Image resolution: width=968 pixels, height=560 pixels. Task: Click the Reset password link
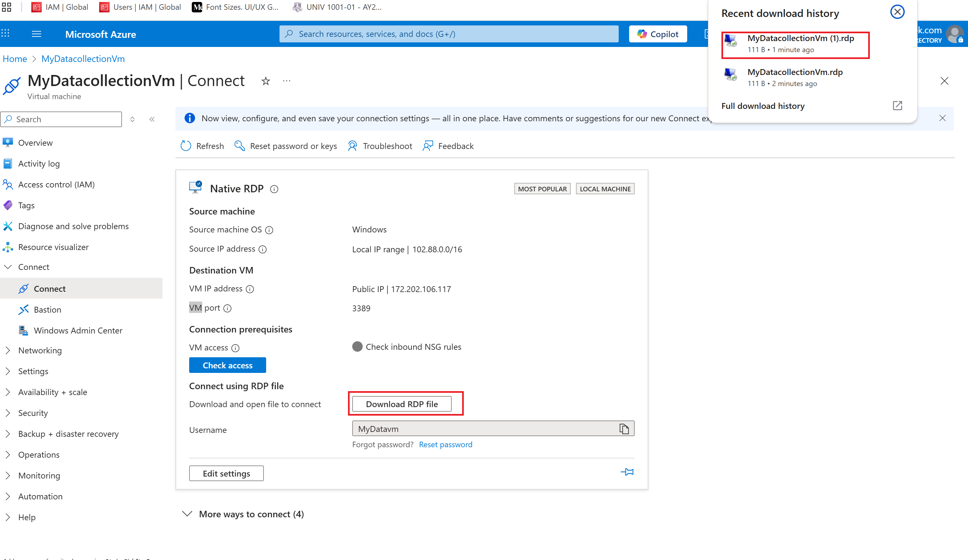(x=445, y=445)
